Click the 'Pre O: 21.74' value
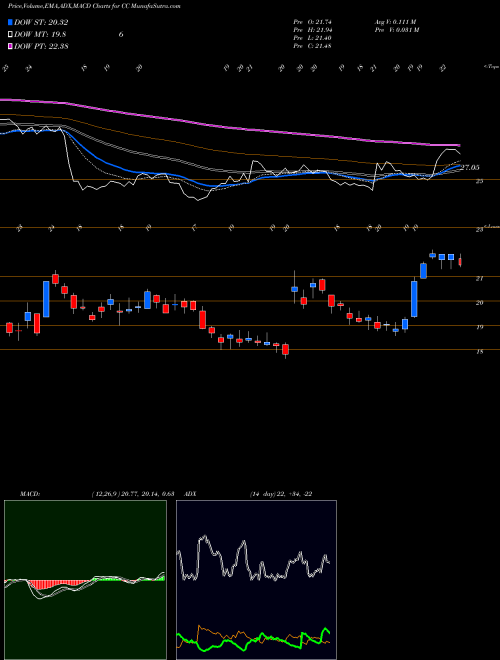Image resolution: width=500 pixels, height=660 pixels. pyautogui.click(x=312, y=22)
